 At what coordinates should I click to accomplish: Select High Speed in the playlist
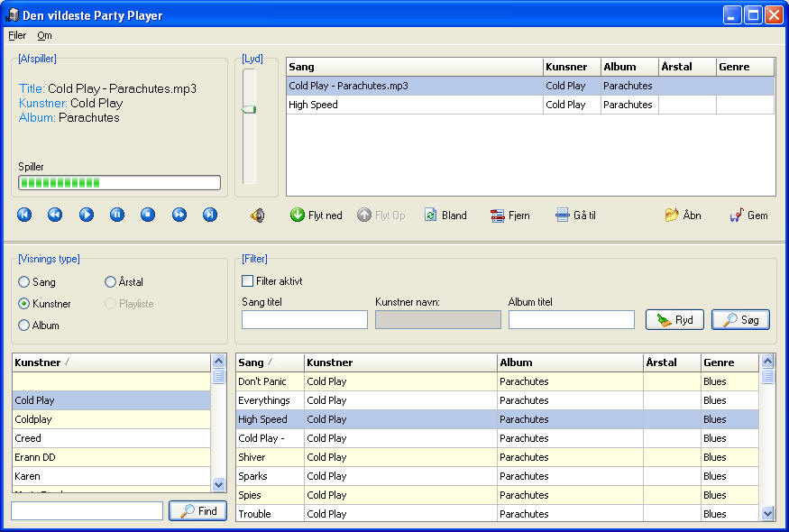[530, 105]
